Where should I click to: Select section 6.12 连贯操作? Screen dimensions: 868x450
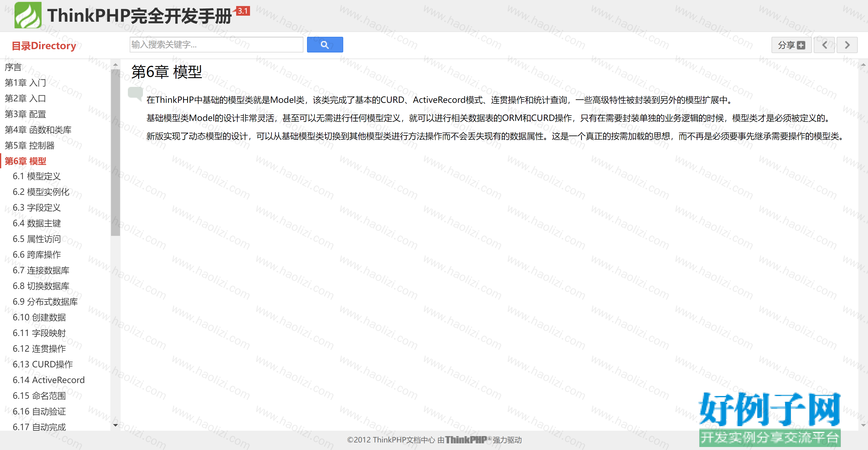(39, 349)
